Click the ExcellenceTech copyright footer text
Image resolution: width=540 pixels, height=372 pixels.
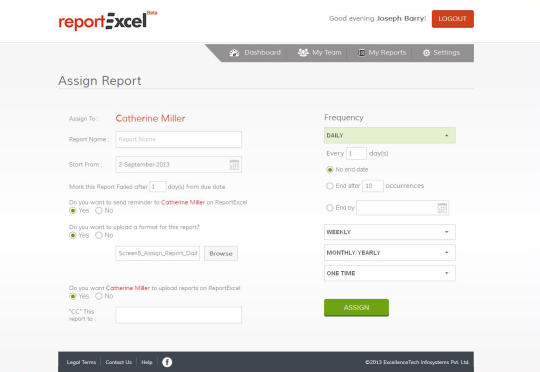(x=417, y=362)
